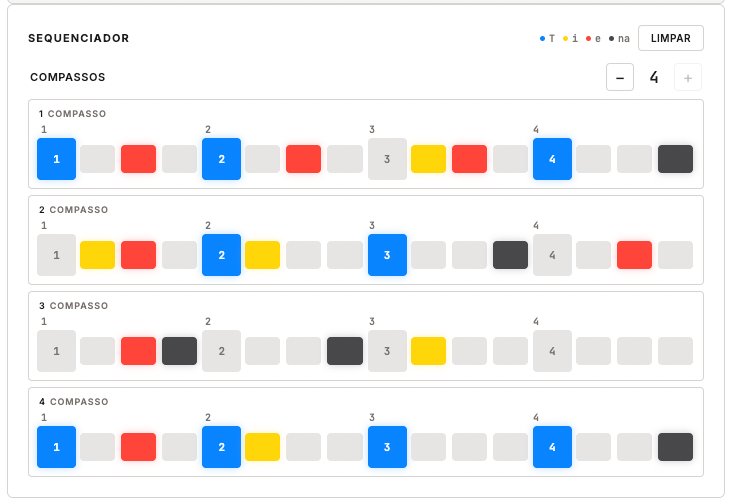Viewport: 731px width, 504px height.
Task: Increase compassos count with plus button
Action: click(687, 77)
